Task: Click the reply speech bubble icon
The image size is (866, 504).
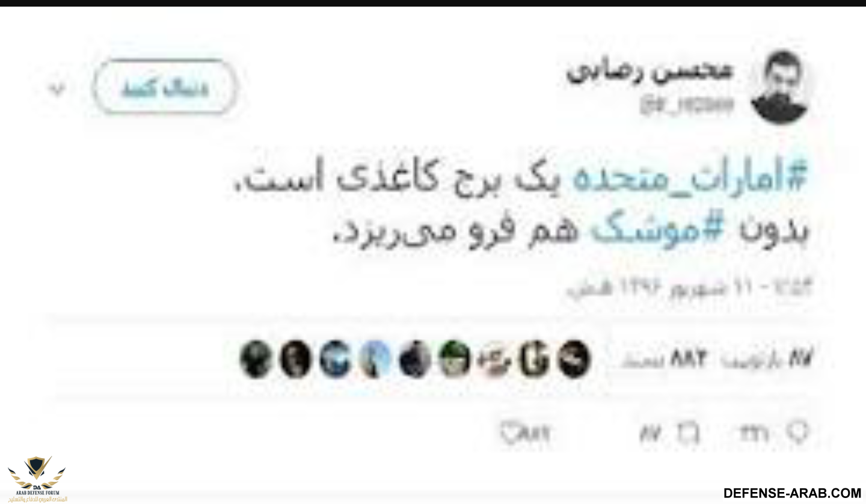Action: click(x=800, y=432)
